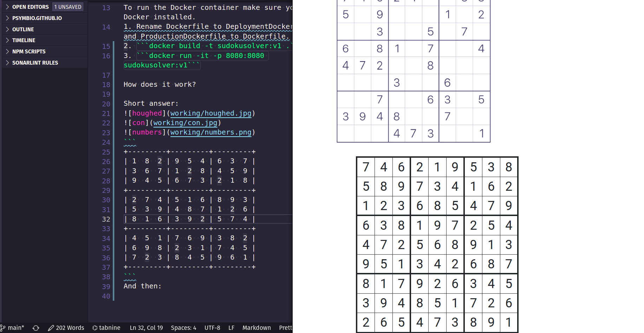The width and height of the screenshot is (644, 333).
Task: Click the git branch icon in status bar
Action: coord(3,328)
